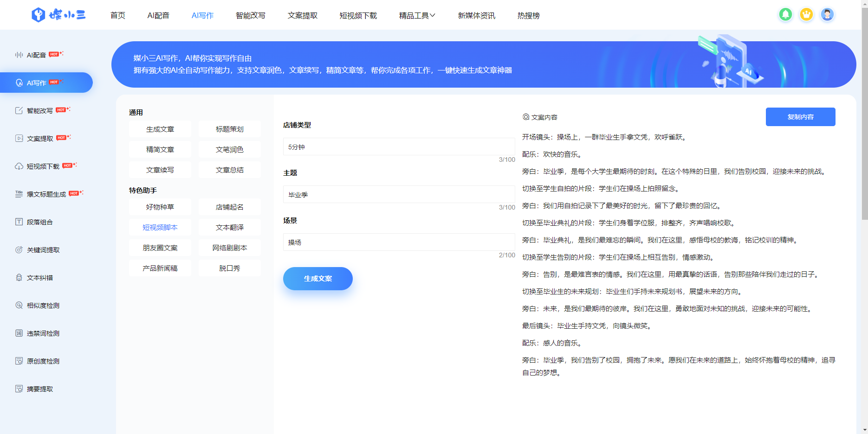The image size is (868, 434).
Task: Open 违禁词检测 from the sidebar
Action: 43,333
